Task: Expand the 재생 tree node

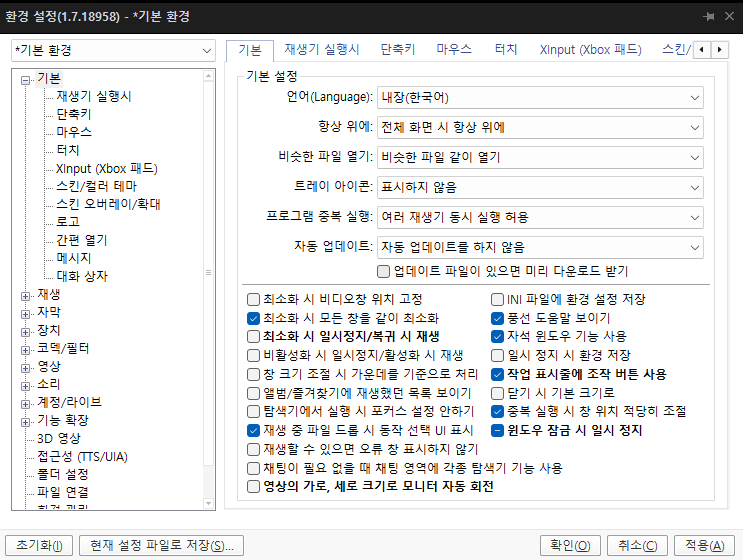Action: point(25,296)
